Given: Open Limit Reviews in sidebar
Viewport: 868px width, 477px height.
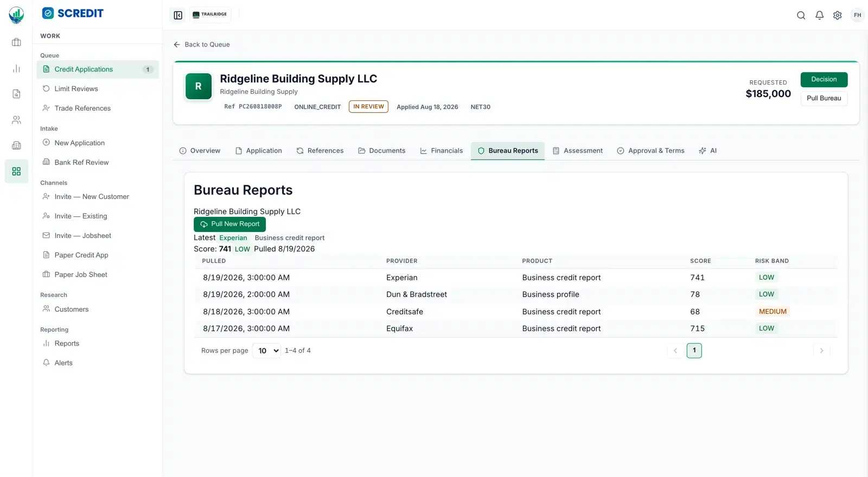Looking at the screenshot, I should (x=98, y=89).
